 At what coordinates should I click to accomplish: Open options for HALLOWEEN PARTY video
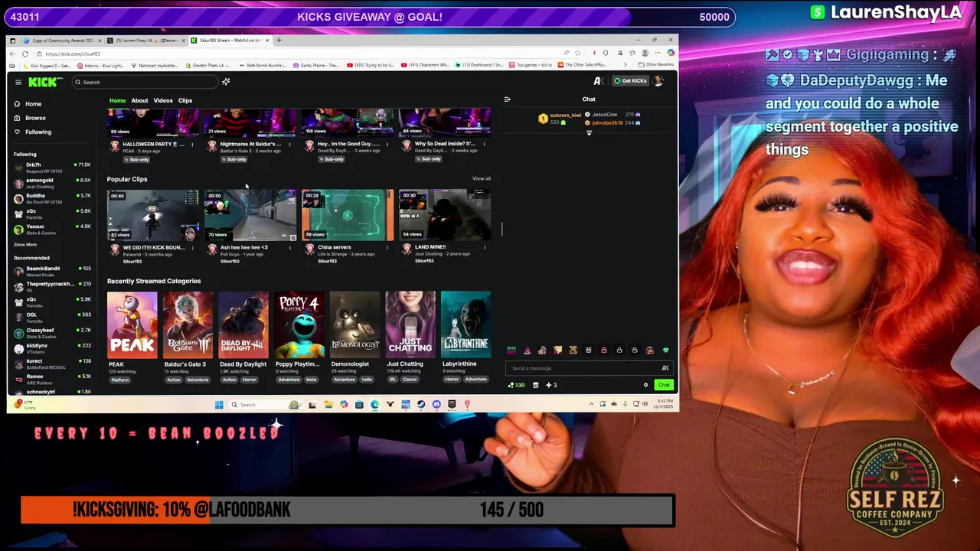(x=192, y=144)
